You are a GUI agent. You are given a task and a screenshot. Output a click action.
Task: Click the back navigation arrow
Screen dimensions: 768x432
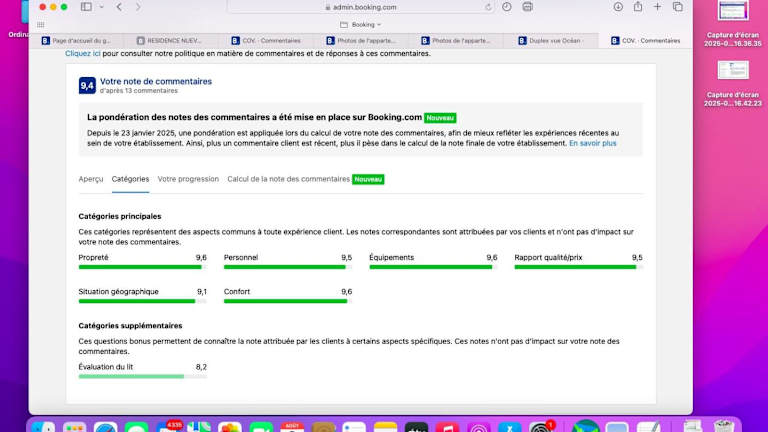point(119,7)
